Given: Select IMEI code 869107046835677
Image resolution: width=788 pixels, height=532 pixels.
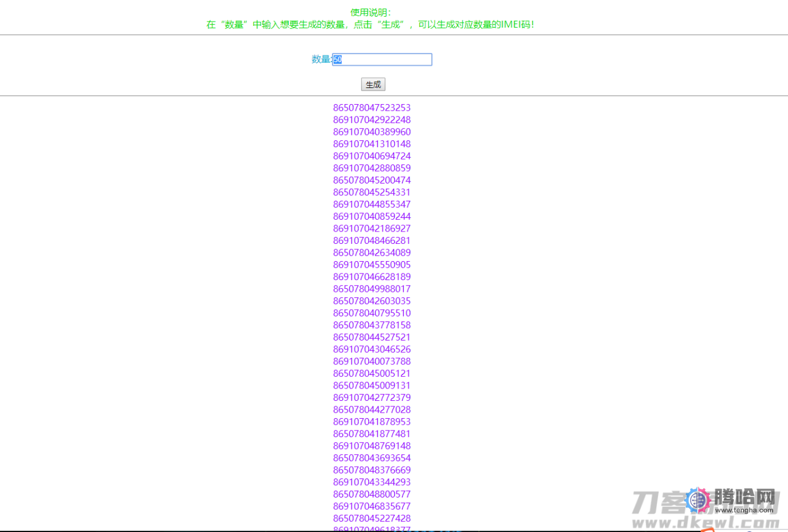Looking at the screenshot, I should 372,506.
